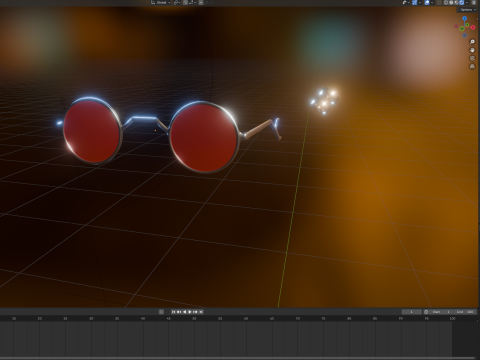Jump to the first frame of the timeline

pos(173,312)
